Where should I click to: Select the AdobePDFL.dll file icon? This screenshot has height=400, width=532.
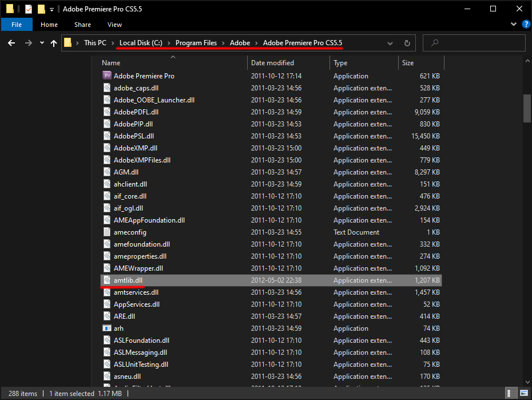pyautogui.click(x=107, y=112)
